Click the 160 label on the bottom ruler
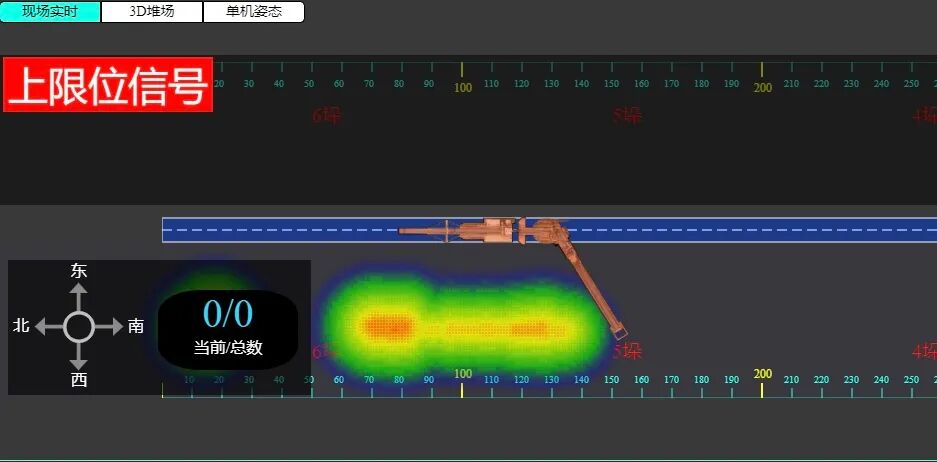Image resolution: width=937 pixels, height=462 pixels. tap(641, 380)
